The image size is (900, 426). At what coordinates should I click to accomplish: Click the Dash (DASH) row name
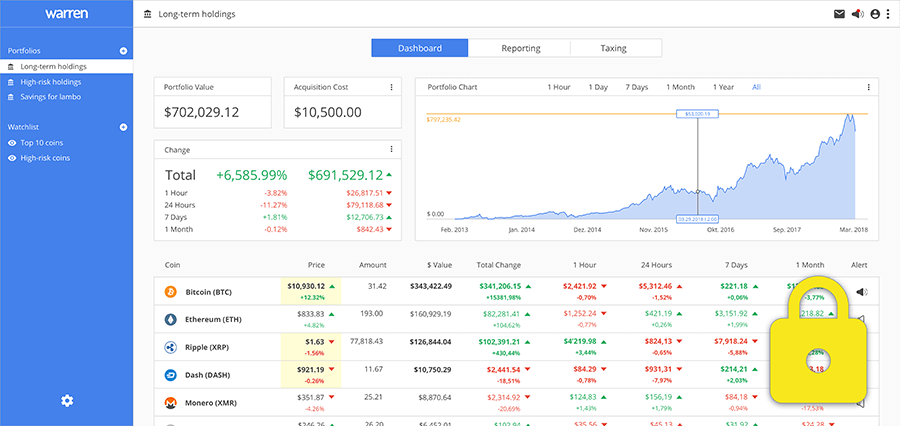(207, 375)
